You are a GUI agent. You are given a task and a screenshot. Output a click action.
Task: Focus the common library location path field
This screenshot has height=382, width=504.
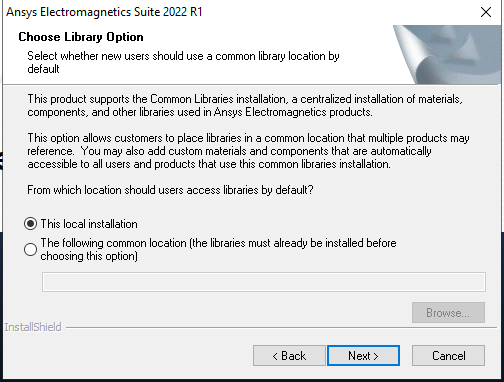[x=264, y=282]
